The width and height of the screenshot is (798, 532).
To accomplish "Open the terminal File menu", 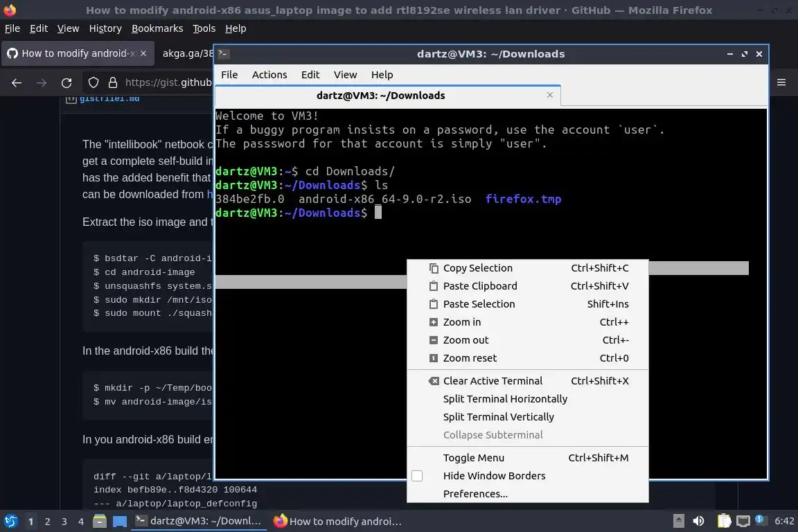I will tap(229, 75).
